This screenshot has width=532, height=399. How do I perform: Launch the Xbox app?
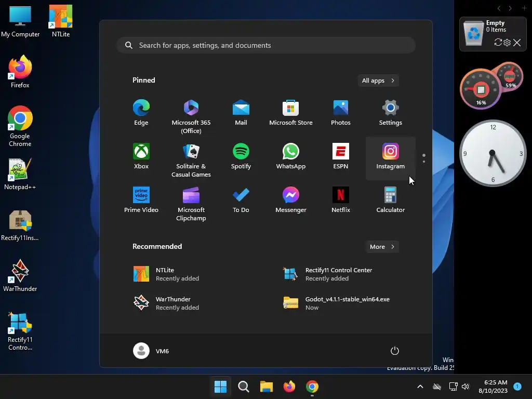tap(141, 157)
